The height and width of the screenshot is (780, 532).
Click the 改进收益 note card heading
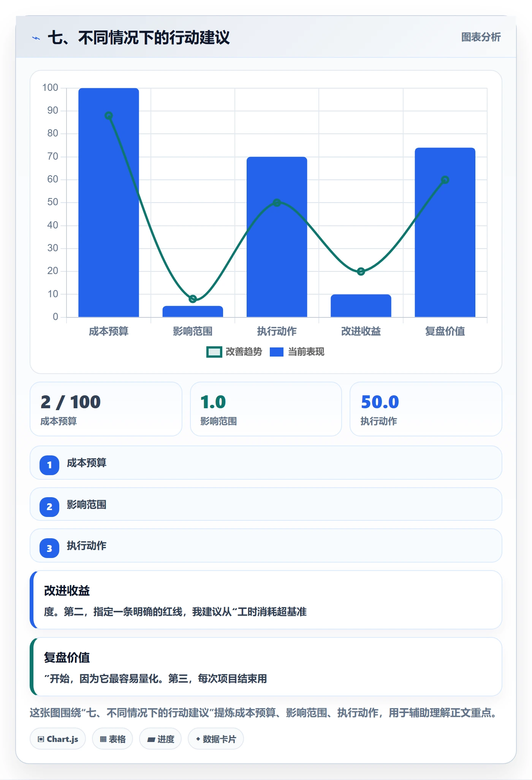point(67,591)
